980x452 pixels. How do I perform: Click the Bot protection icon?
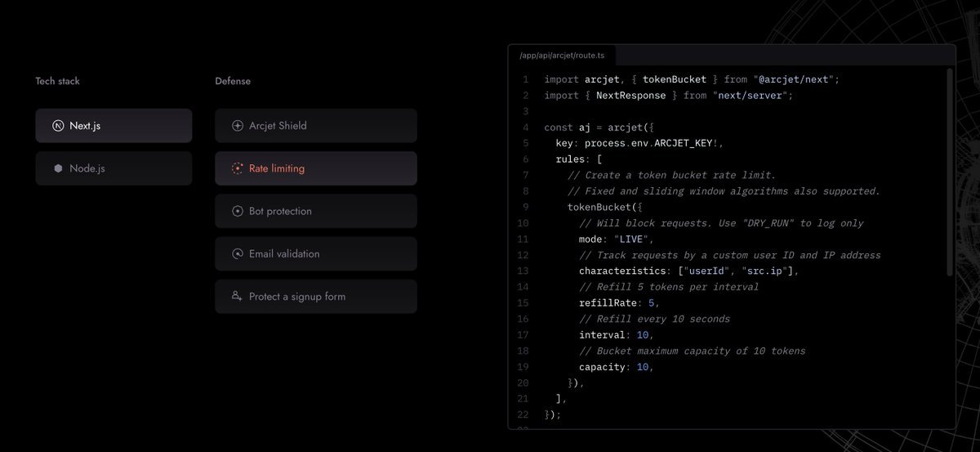coord(238,211)
